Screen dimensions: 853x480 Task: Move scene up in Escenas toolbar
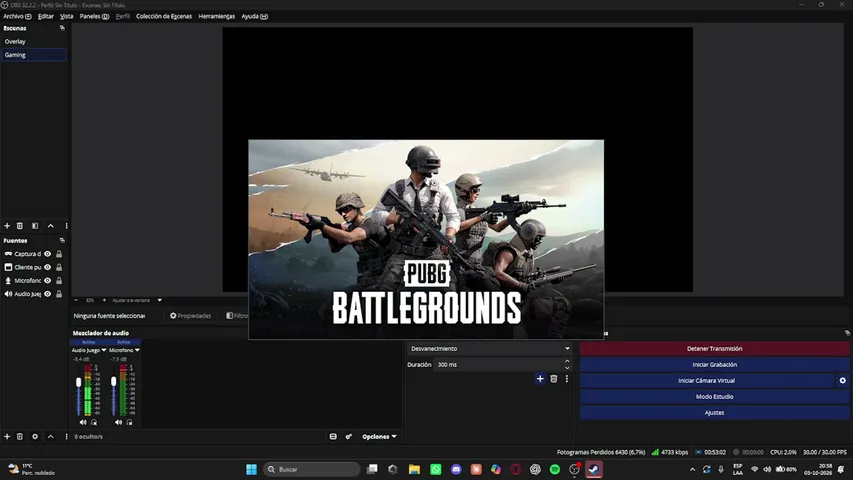(51, 226)
